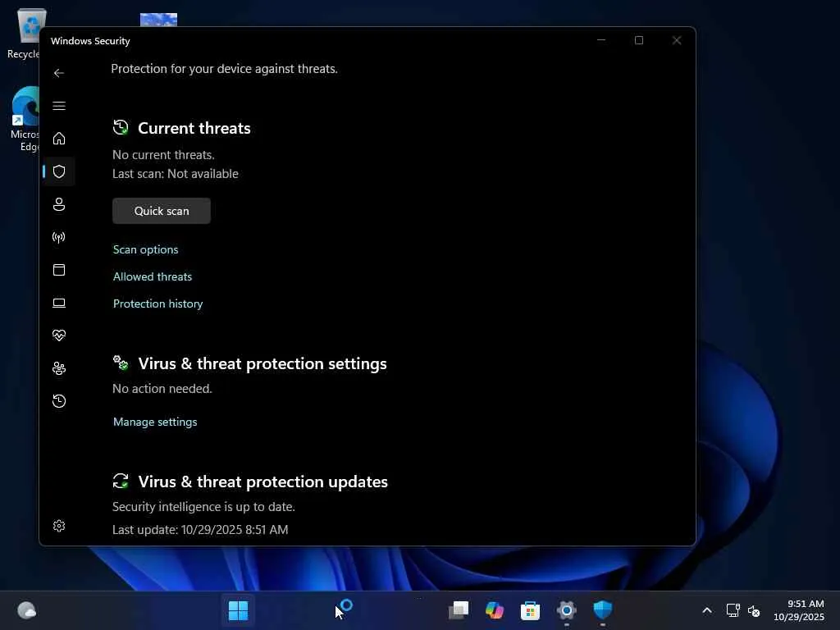Screen dimensions: 840x630
Task: Open Allowed threats link
Action: 152,276
